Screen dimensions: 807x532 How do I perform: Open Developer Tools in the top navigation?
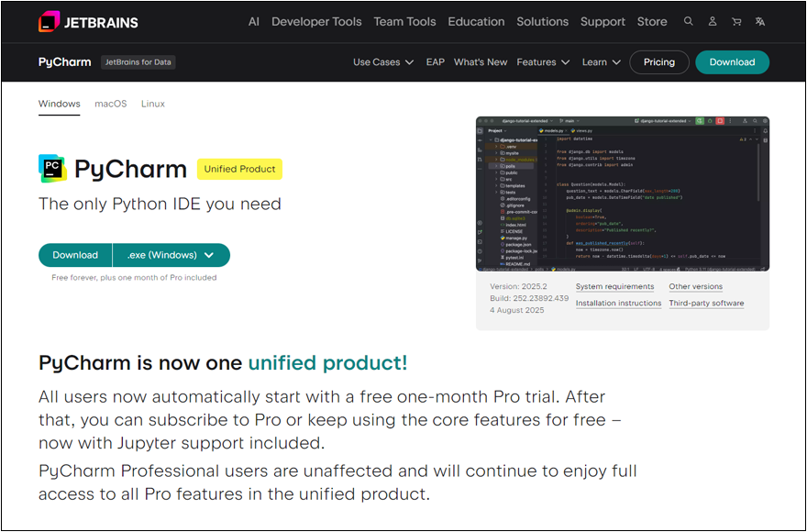316,22
